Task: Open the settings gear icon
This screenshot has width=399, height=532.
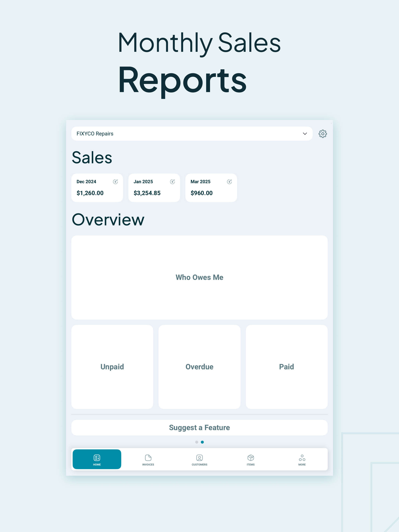Action: [x=322, y=134]
